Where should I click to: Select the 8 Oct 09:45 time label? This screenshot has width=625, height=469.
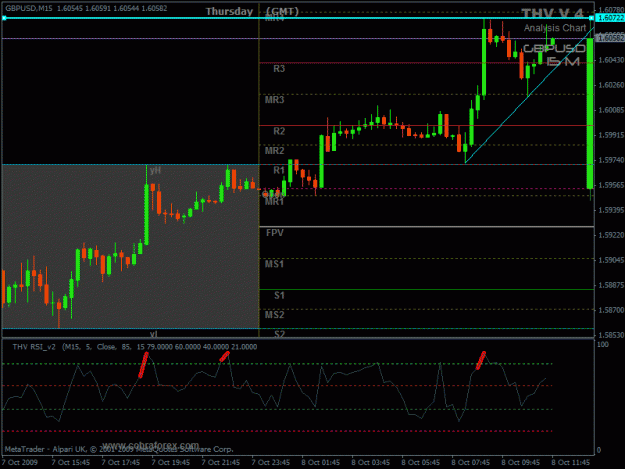[x=521, y=463]
